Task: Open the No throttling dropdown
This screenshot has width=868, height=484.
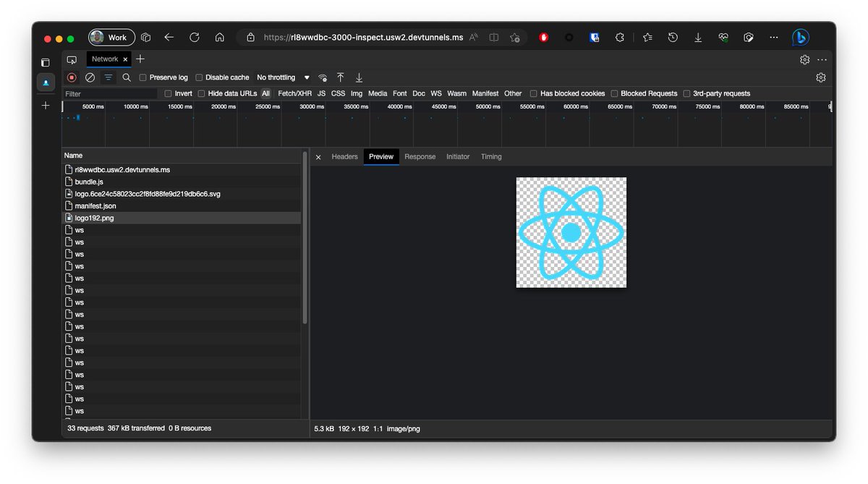Action: pos(283,77)
